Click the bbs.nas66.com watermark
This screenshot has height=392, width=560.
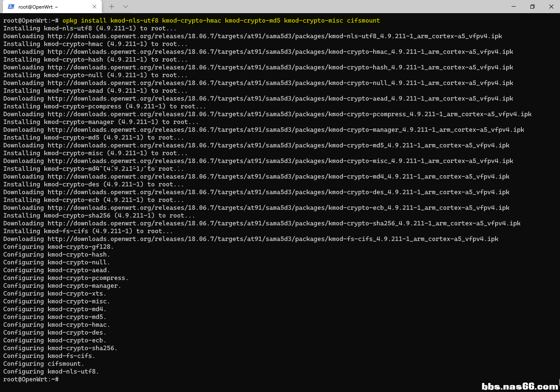519,386
